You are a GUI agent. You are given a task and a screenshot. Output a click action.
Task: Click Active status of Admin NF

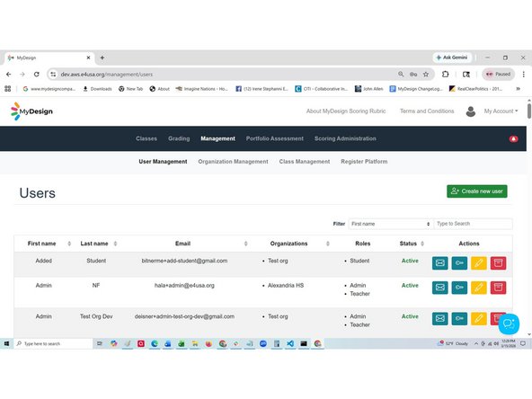pos(410,286)
